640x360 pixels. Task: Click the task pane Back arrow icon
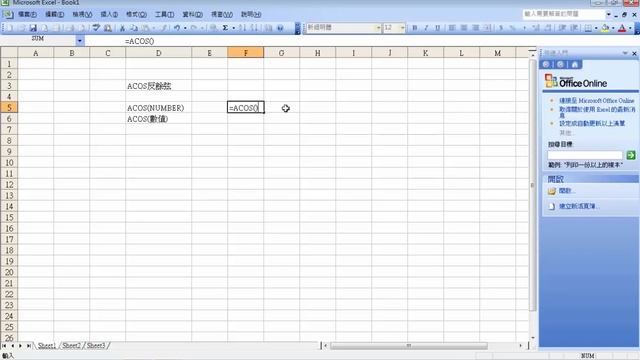[x=546, y=64]
